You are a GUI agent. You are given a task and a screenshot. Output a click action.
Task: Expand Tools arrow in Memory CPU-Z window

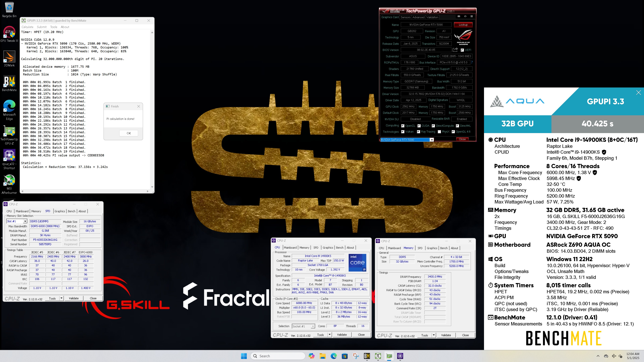(x=434, y=335)
